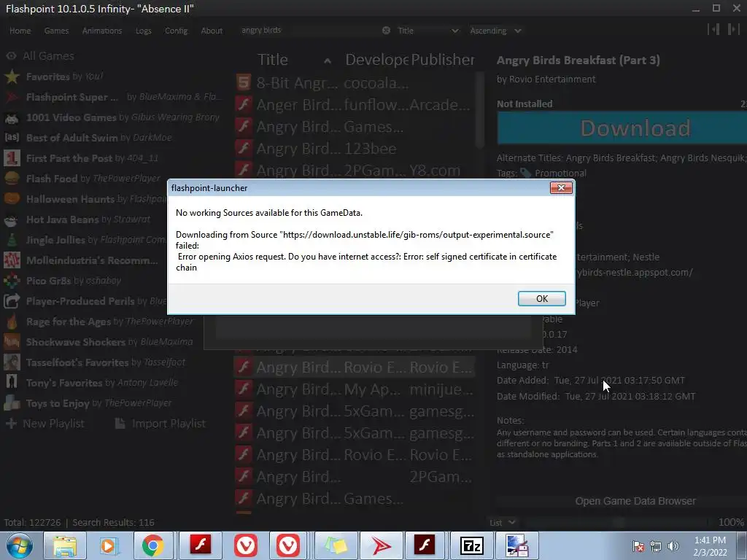Open Halloween Haunts pumpkin icon
The height and width of the screenshot is (560, 747).
click(12, 199)
